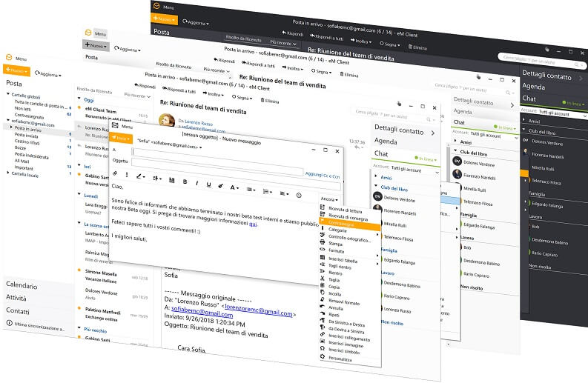Click the Personalizza gear icon in the Ancora menu
The width and height of the screenshot is (588, 383).
click(322, 356)
